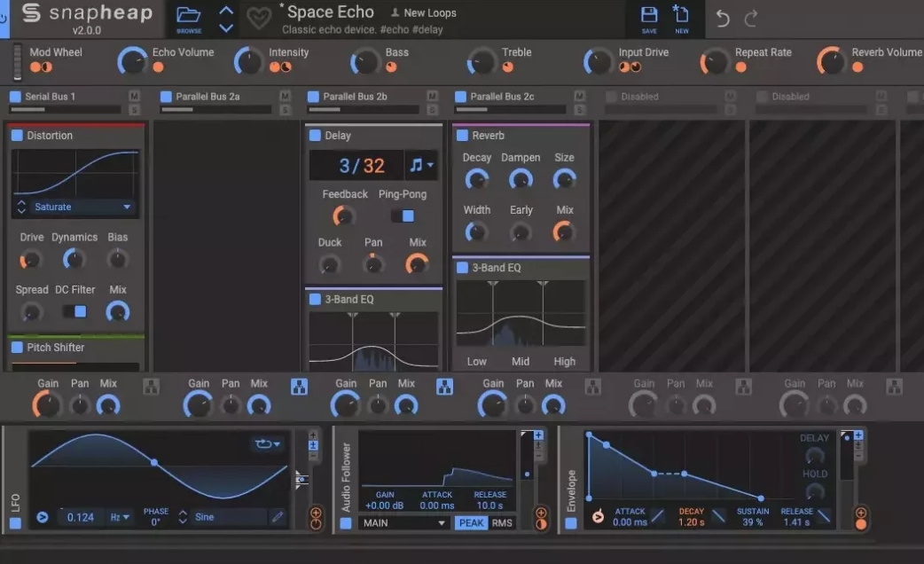Click the LFO rate field 0.124
Image resolution: width=924 pixels, height=564 pixels.
[80, 517]
